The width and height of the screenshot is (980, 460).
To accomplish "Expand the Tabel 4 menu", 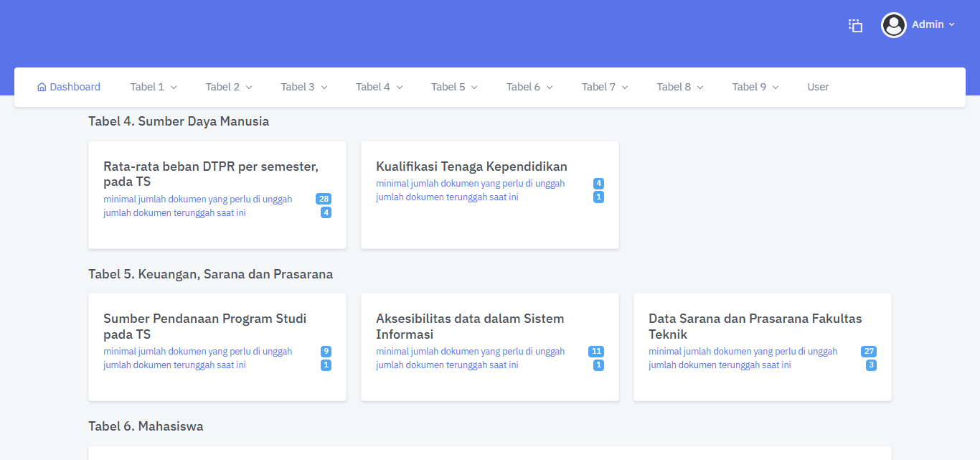I will point(380,87).
